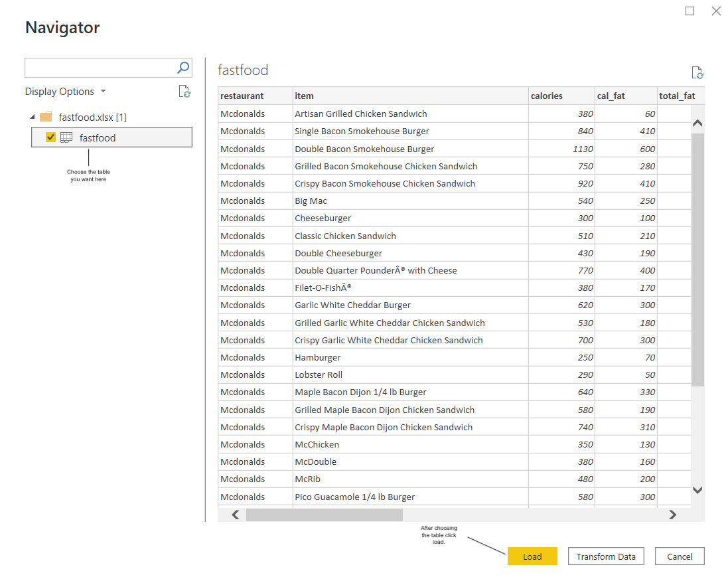The height and width of the screenshot is (579, 728).
Task: Click the Artisan Grilled Chicken Sandwich cell
Action: pyautogui.click(x=410, y=114)
